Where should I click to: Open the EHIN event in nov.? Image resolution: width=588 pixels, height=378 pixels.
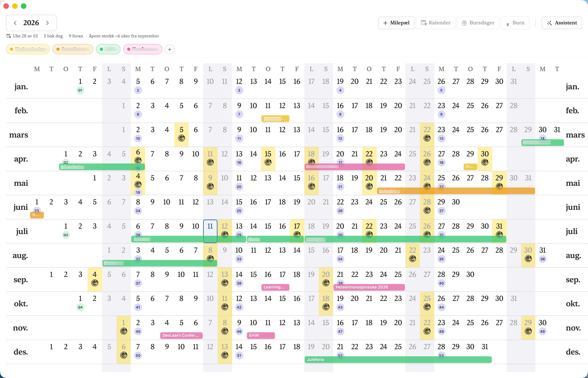coord(261,335)
